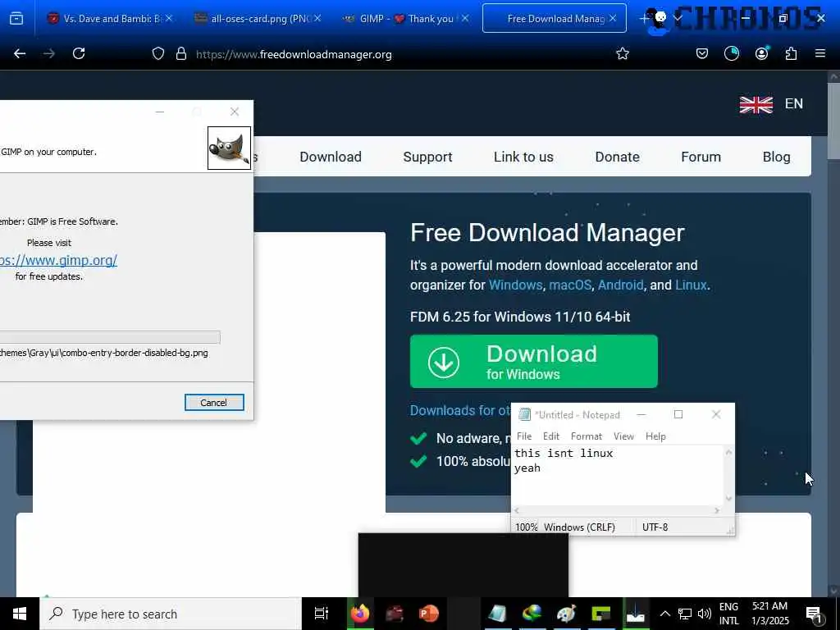Follow the Windows platform link

(515, 285)
